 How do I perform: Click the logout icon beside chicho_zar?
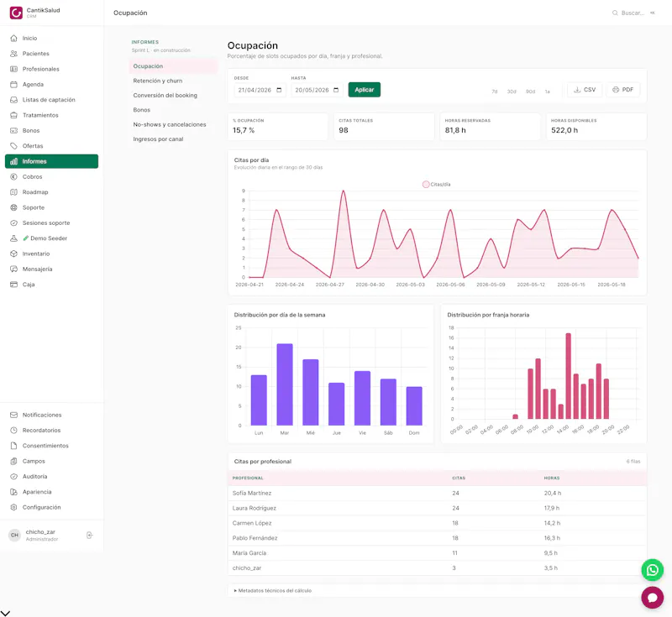point(90,536)
